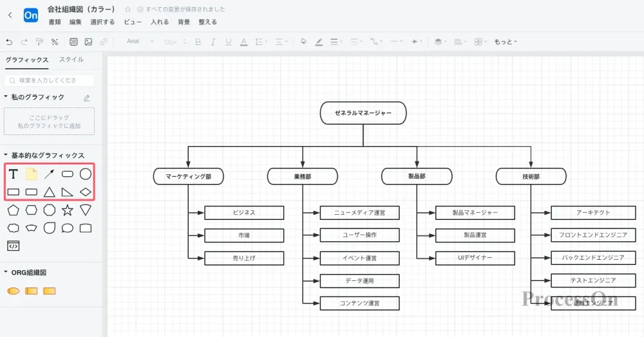This screenshot has width=644, height=337.
Task: Open the fill color bucket
Action: [x=303, y=41]
